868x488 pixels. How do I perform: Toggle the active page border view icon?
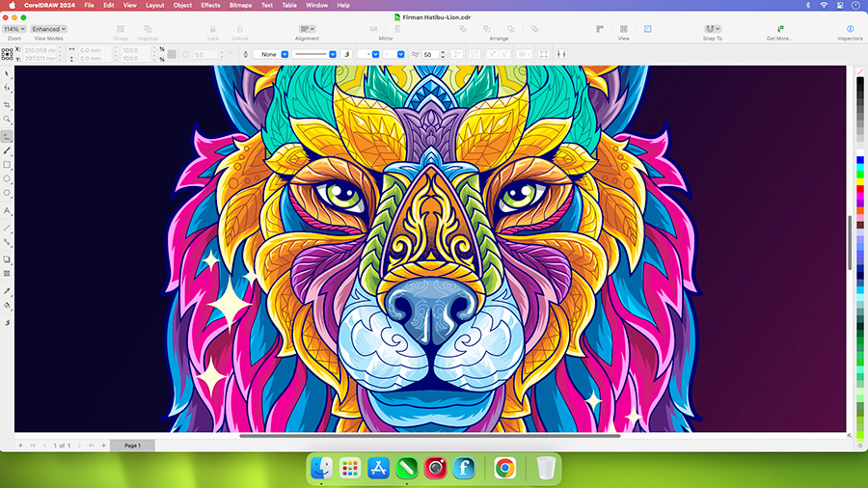pyautogui.click(x=648, y=29)
